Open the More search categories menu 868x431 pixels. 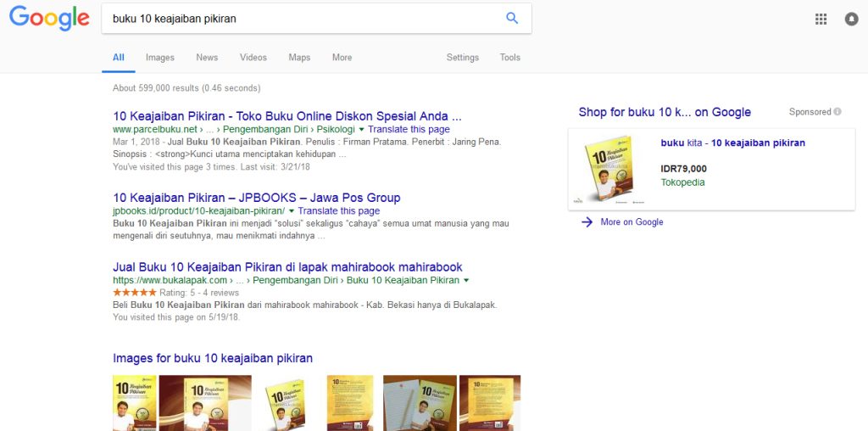342,58
